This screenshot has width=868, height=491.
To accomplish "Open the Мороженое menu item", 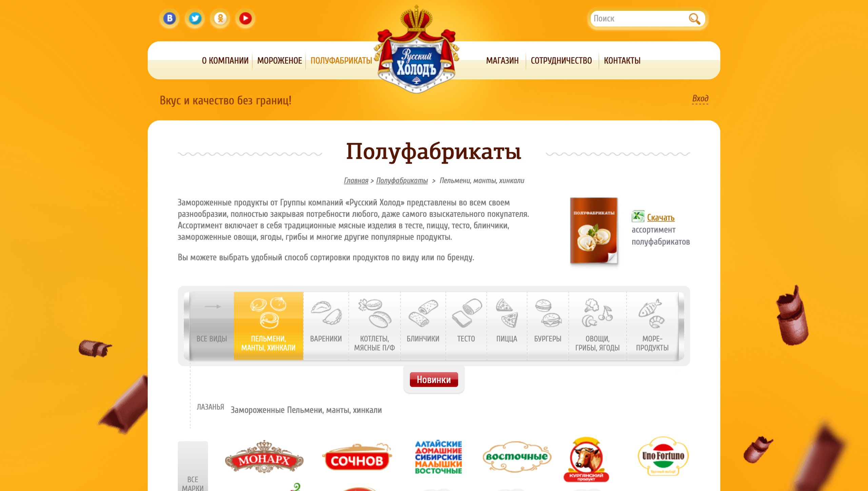I will click(279, 61).
